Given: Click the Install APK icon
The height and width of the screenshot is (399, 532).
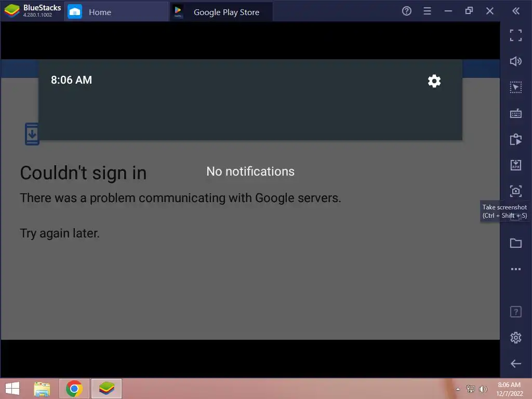Looking at the screenshot, I should (515, 165).
